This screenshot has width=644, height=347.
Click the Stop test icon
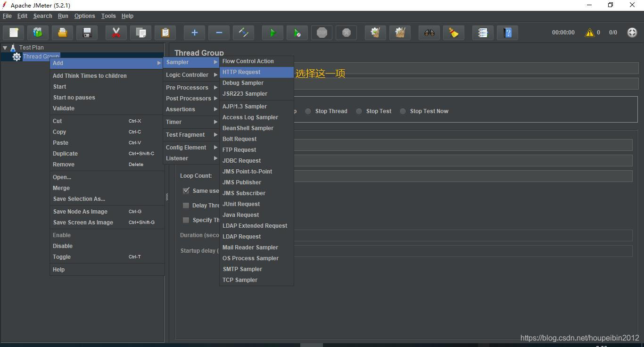(x=322, y=33)
